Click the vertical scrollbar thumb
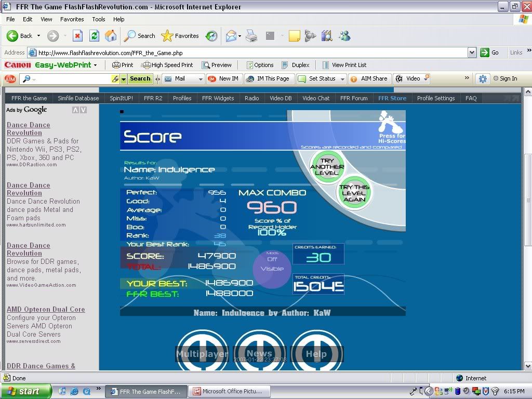532x399 pixels. point(527,199)
